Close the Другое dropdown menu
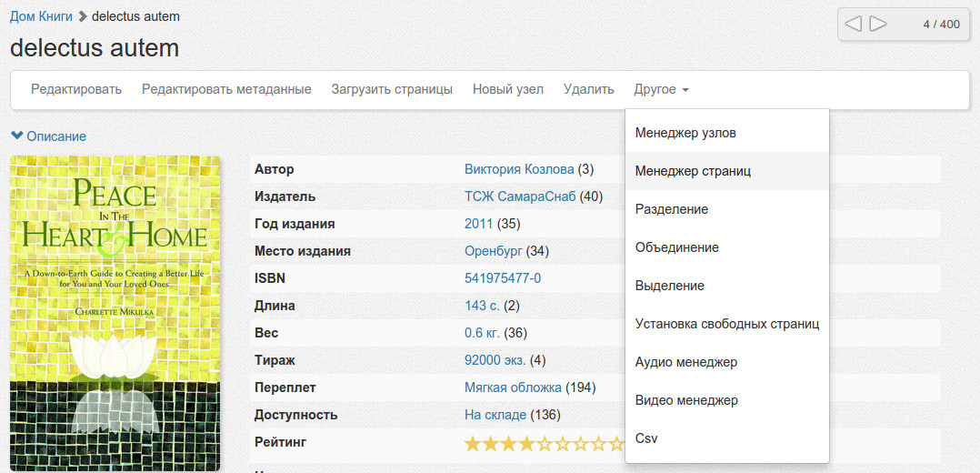The height and width of the screenshot is (473, 980). point(661,89)
